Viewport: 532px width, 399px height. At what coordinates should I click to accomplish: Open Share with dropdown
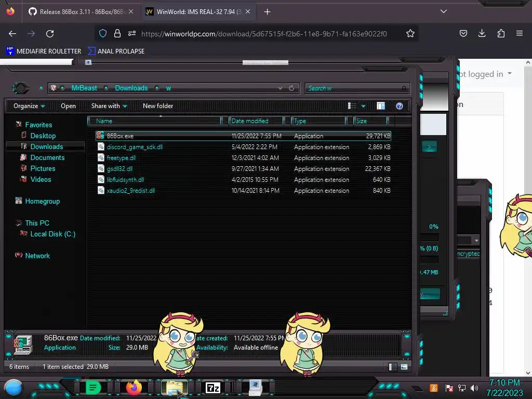click(x=109, y=106)
